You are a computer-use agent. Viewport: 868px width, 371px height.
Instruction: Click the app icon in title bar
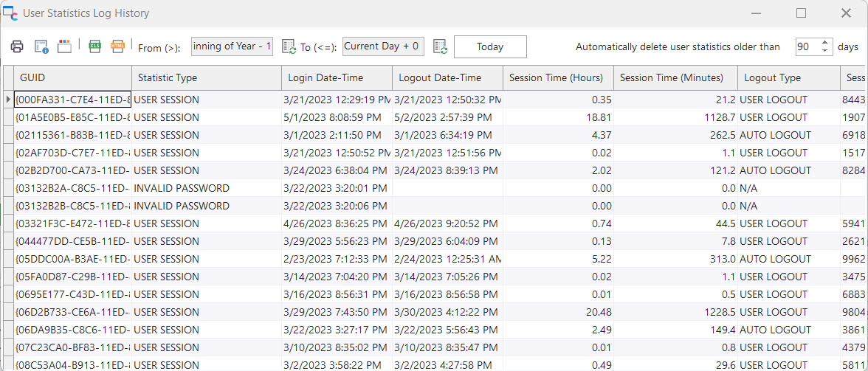pyautogui.click(x=10, y=13)
